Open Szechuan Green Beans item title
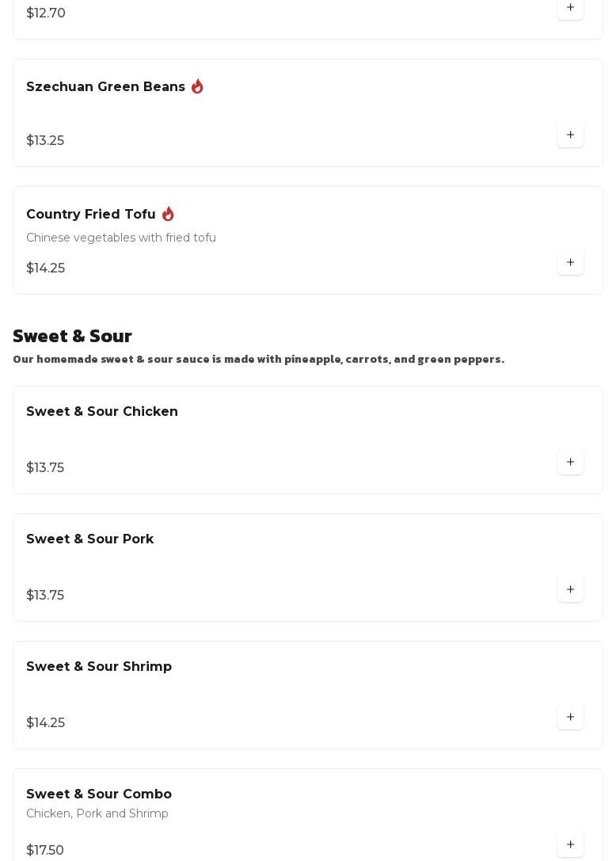Image resolution: width=616 pixels, height=861 pixels. click(x=105, y=87)
